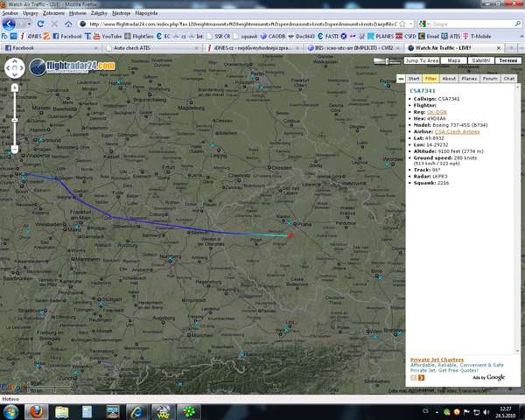This screenshot has height=420, width=525.
Task: Switch map to Terénní view
Action: click(507, 60)
